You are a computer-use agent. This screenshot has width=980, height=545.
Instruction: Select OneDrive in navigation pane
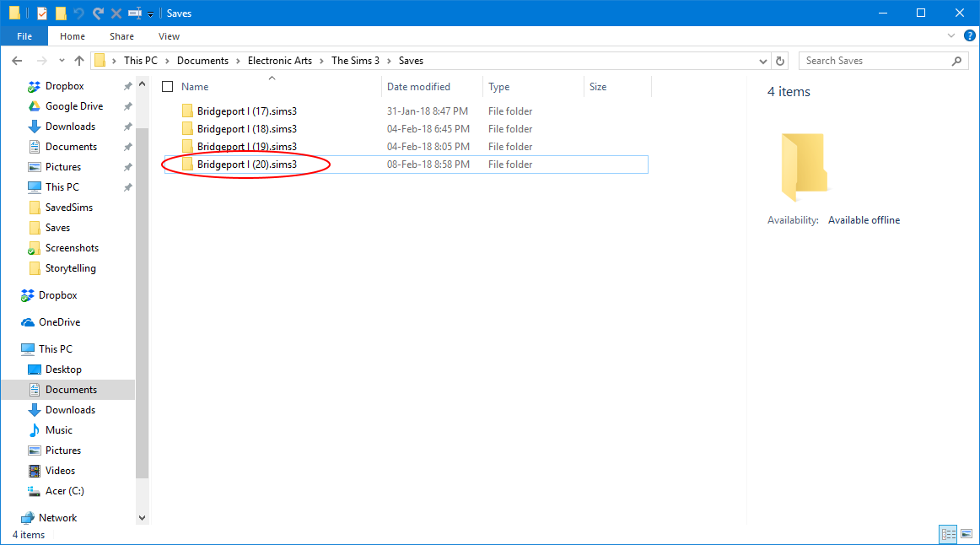coord(59,322)
